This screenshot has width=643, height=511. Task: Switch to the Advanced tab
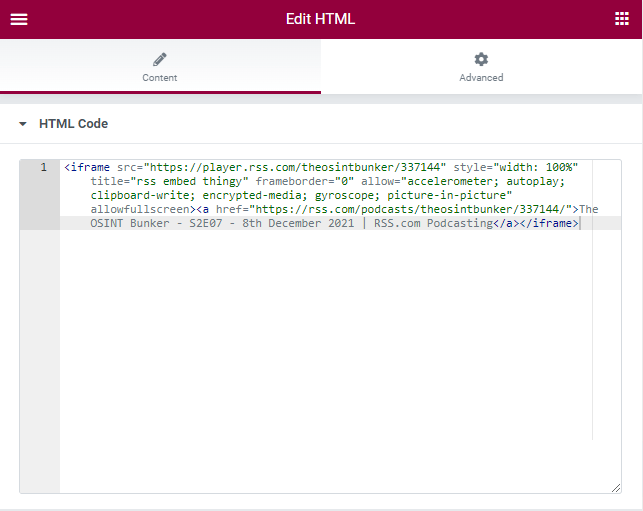(481, 66)
